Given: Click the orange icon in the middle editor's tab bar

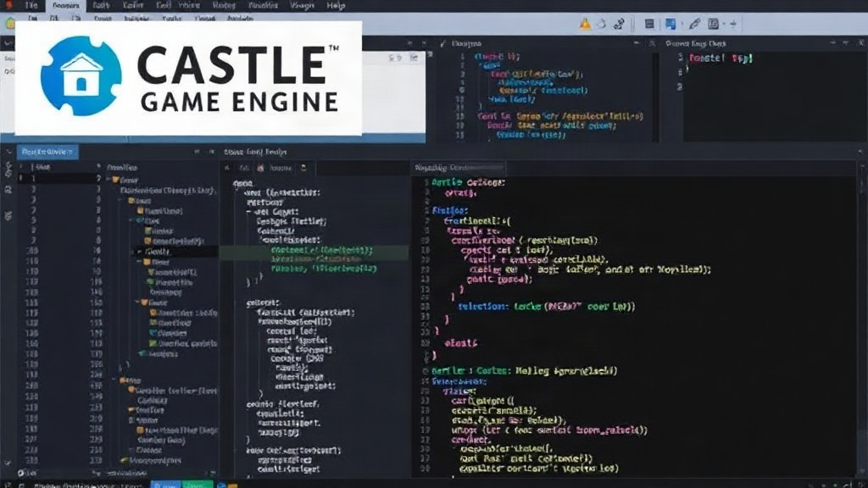Looking at the screenshot, I should click(261, 168).
